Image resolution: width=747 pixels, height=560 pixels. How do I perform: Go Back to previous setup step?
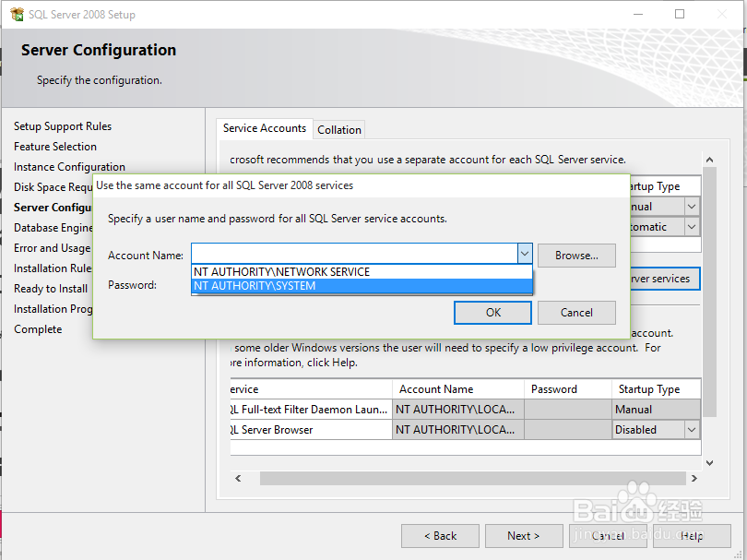pos(440,536)
